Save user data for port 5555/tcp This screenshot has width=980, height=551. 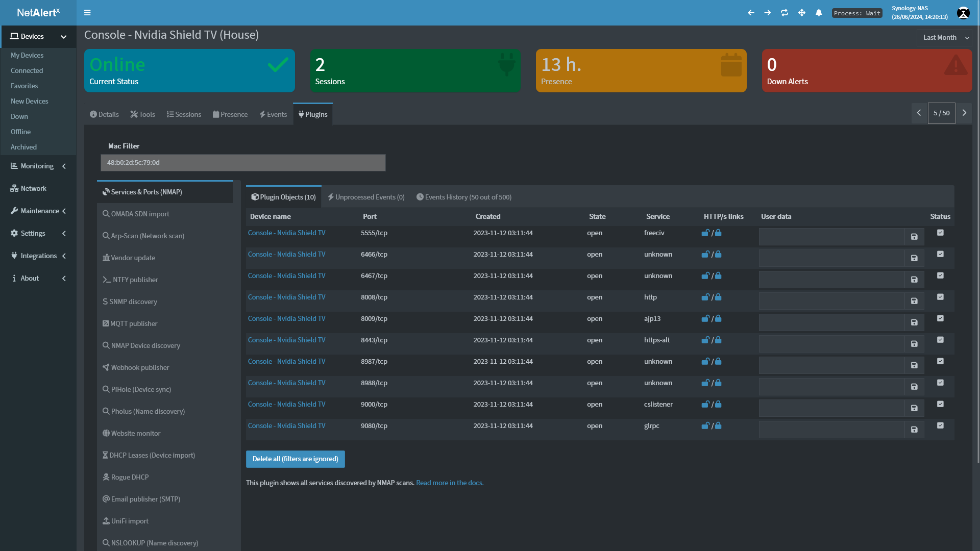pos(914,237)
